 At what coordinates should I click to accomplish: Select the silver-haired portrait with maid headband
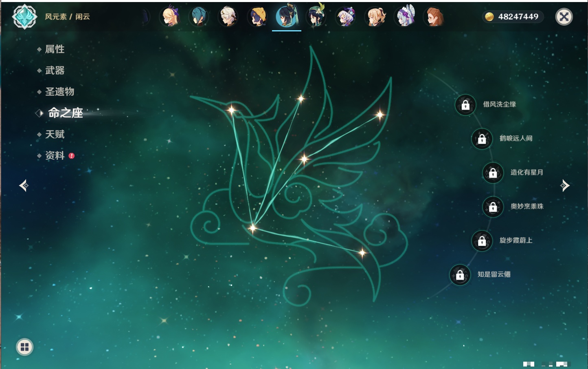pyautogui.click(x=405, y=17)
